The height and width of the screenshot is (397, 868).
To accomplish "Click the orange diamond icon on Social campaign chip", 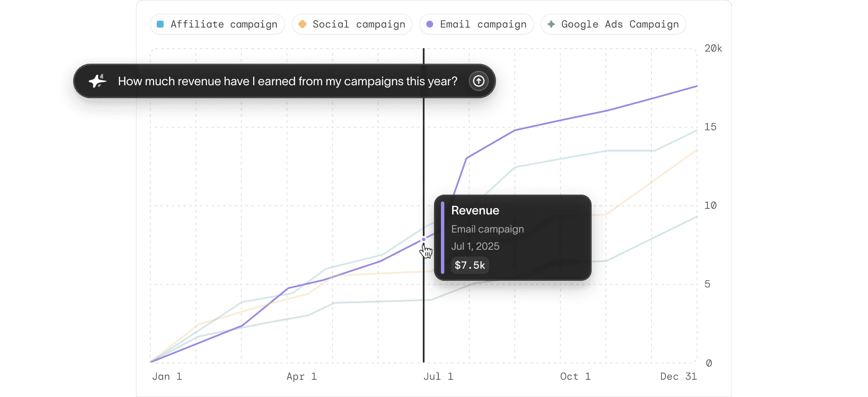I will pos(303,24).
